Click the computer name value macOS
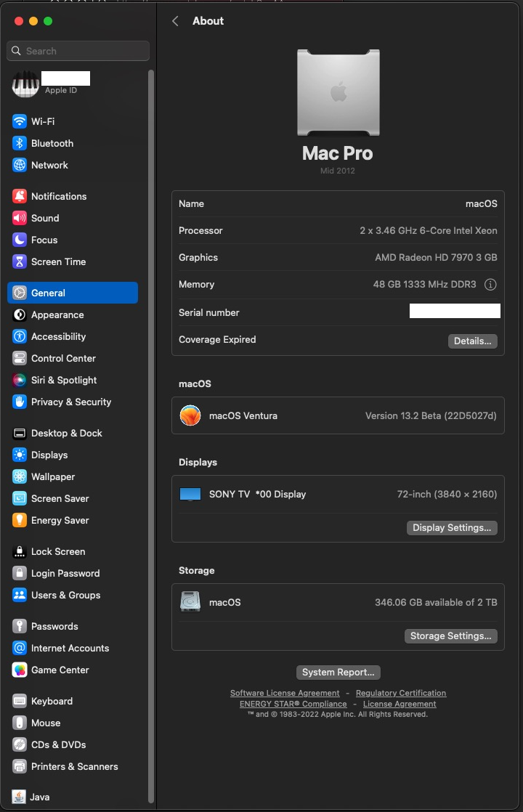Viewport: 523px width, 812px height. tap(481, 203)
